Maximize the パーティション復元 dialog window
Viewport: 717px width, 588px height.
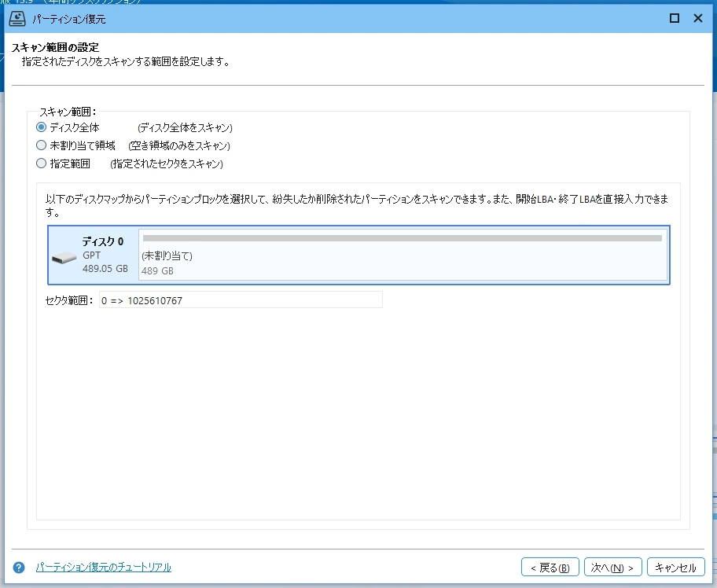[674, 18]
